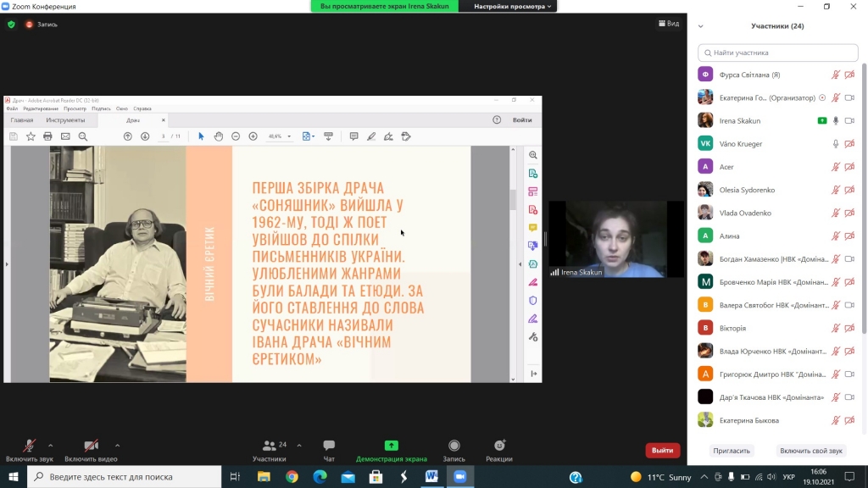The image size is (868, 488).
Task: Turn on camera with Включить видео
Action: (x=91, y=451)
